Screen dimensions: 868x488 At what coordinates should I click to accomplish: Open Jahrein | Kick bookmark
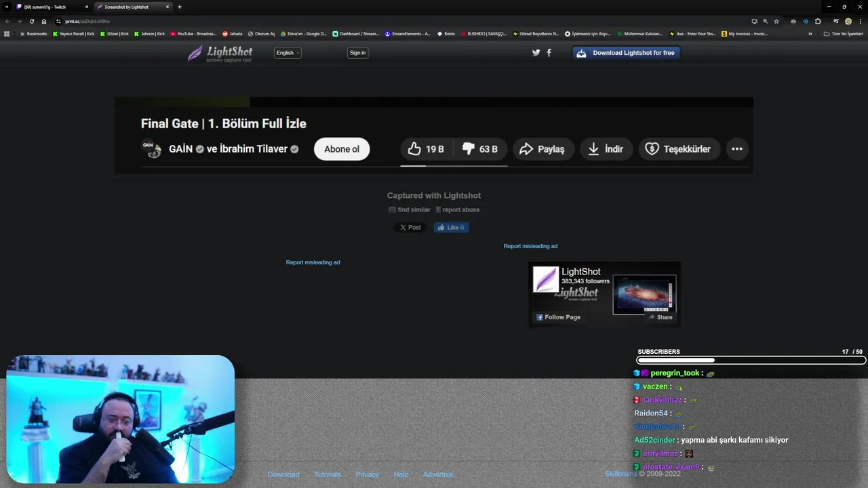149,34
